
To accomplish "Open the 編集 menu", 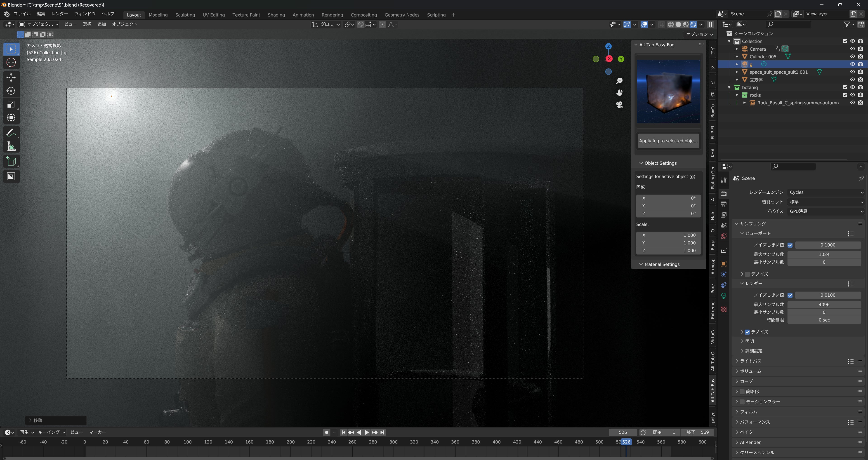I will [41, 14].
